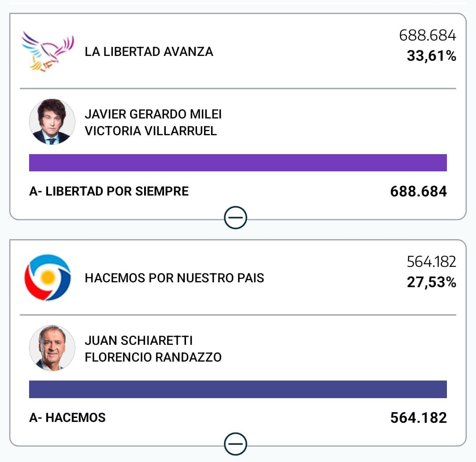476x462 pixels.
Task: Click the bold 564.182 list vote count
Action: tap(418, 418)
